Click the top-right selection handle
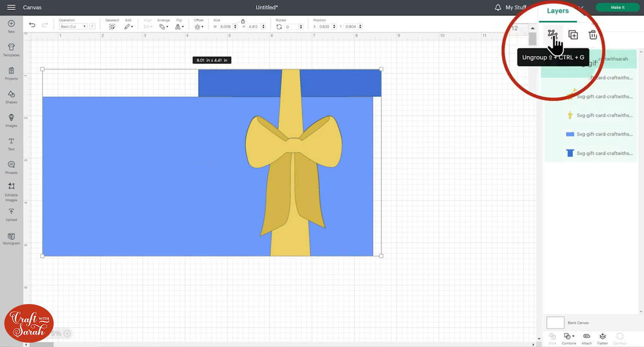This screenshot has height=347, width=644. [x=381, y=69]
